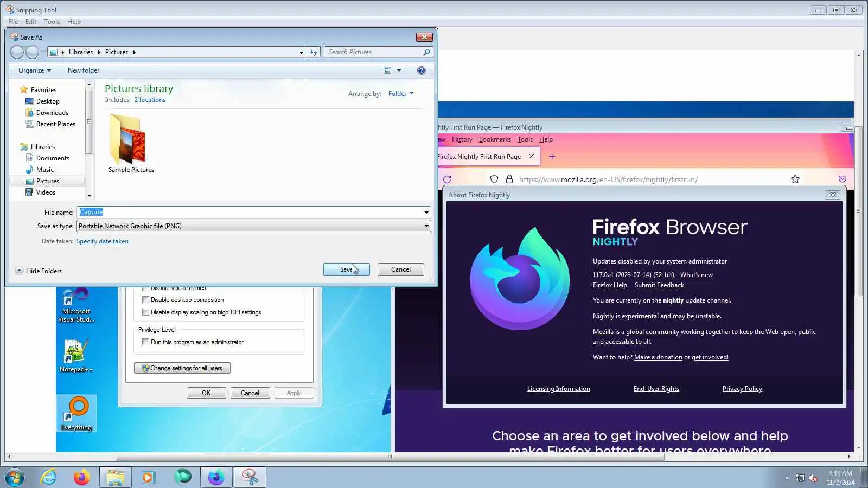868x488 pixels.
Task: Click the Microsoft Visual Studio desktop icon
Action: pos(76,305)
